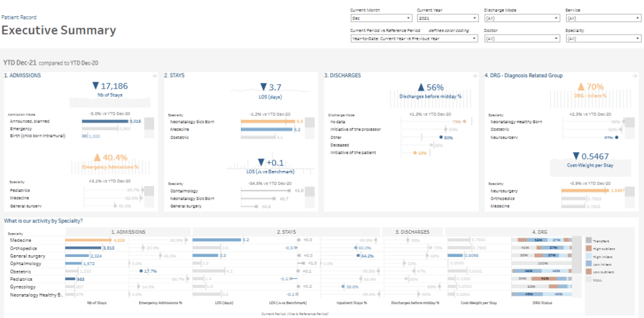Click the General surgery 64.2% inpatient dot
The image size is (644, 318).
click(358, 256)
